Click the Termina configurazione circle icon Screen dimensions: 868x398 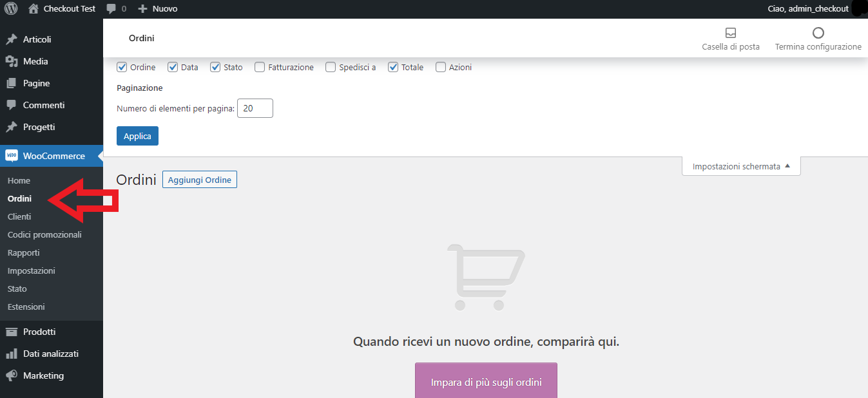pyautogui.click(x=818, y=33)
